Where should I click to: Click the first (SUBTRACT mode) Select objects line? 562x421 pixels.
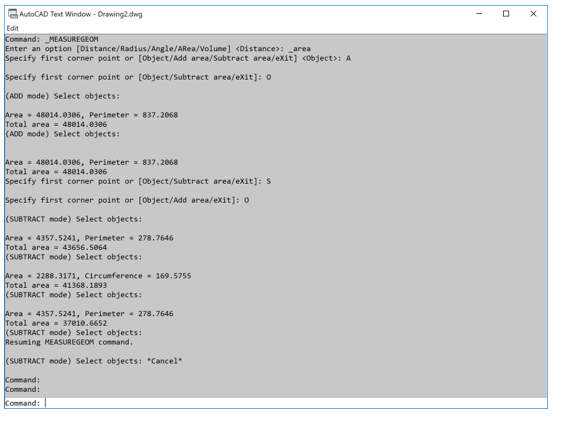click(x=73, y=219)
